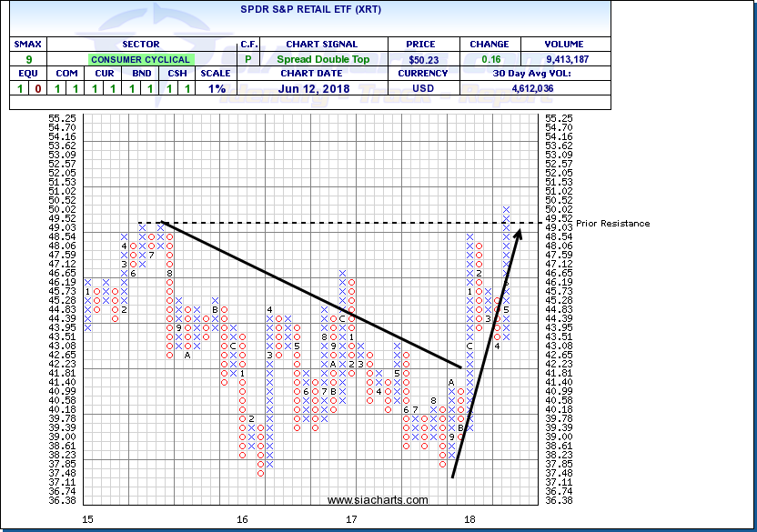The height and width of the screenshot is (532, 757).
Task: Click the www.siacharts.com watermark link
Action: click(377, 500)
